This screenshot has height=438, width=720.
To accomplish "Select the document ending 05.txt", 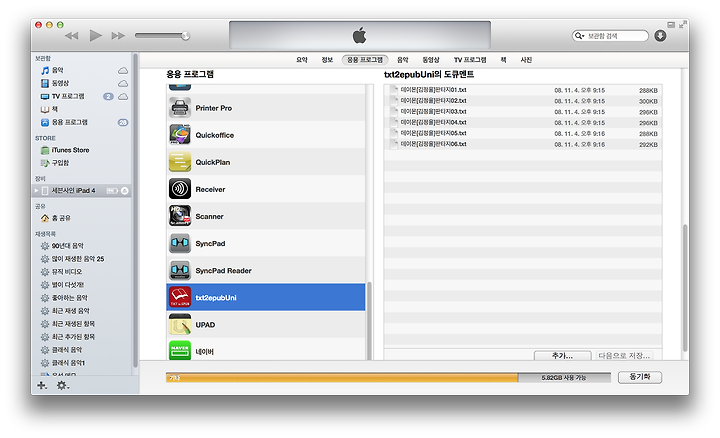I will click(x=523, y=134).
